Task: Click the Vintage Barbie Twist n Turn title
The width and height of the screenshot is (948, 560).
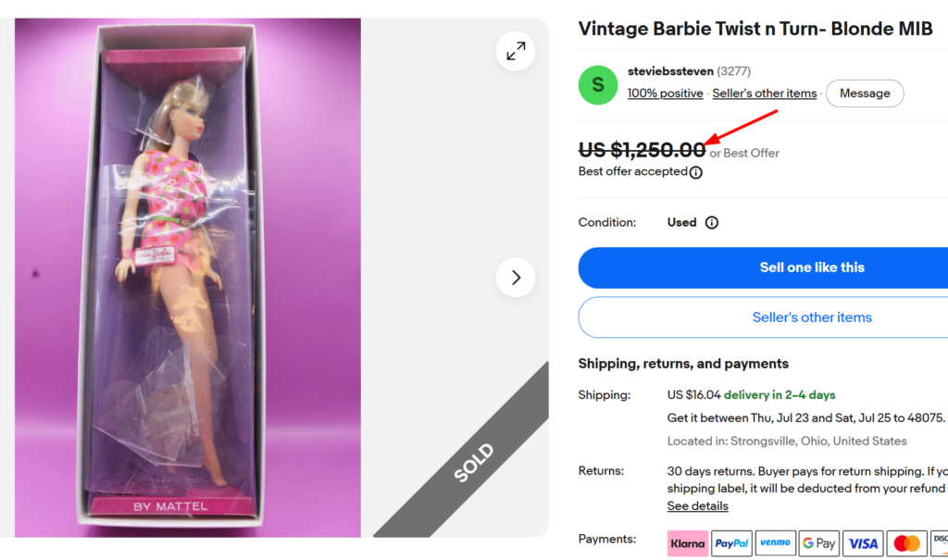Action: click(755, 29)
